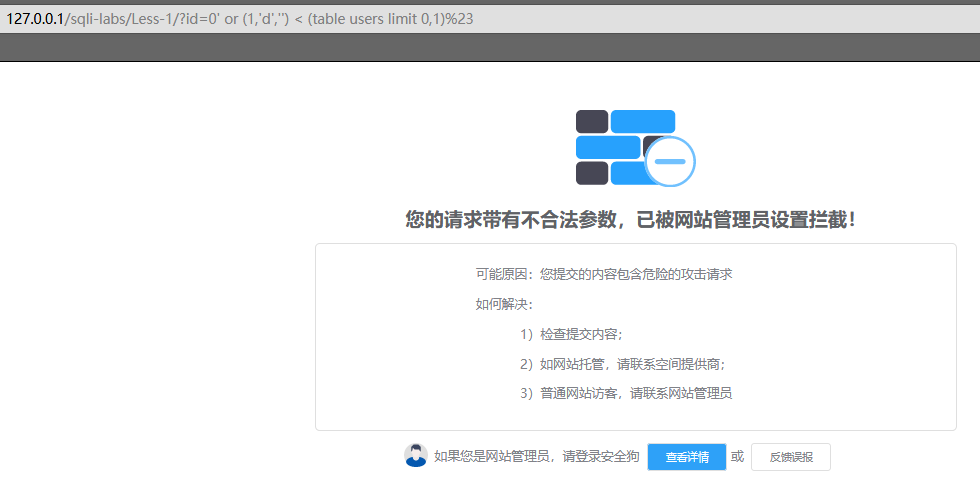This screenshot has height=487, width=980.
Task: Select step 2 请联系空间提供商 text
Action: [622, 364]
